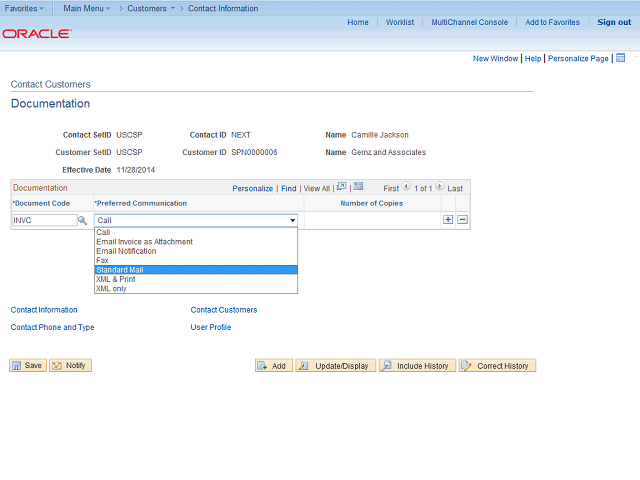Click Contact Information breadcrumb
Image resolution: width=640 pixels, height=480 pixels.
point(223,8)
